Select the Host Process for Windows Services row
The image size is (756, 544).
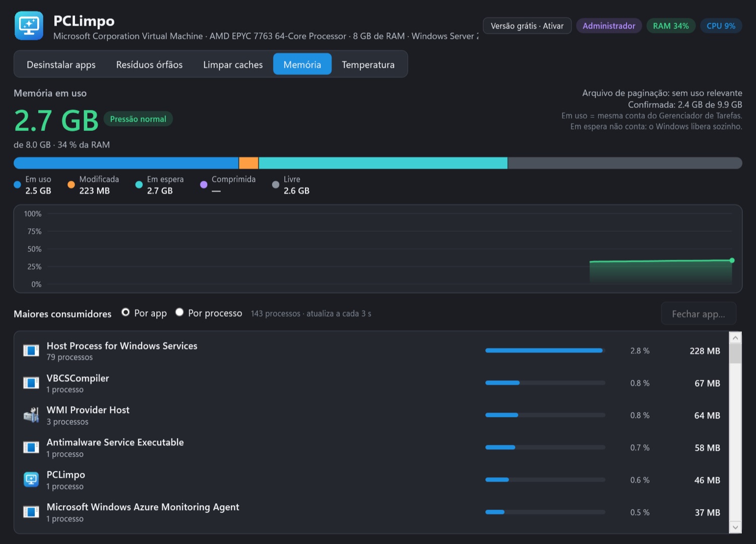pos(371,351)
